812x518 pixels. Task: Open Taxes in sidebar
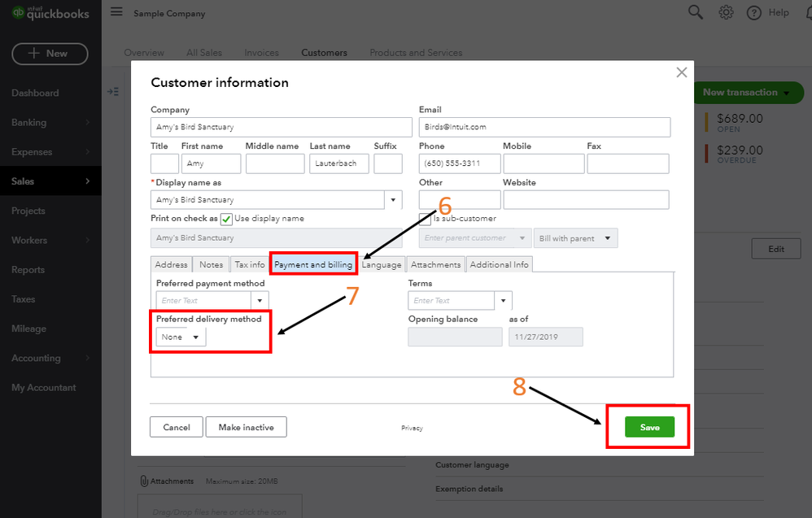[24, 299]
